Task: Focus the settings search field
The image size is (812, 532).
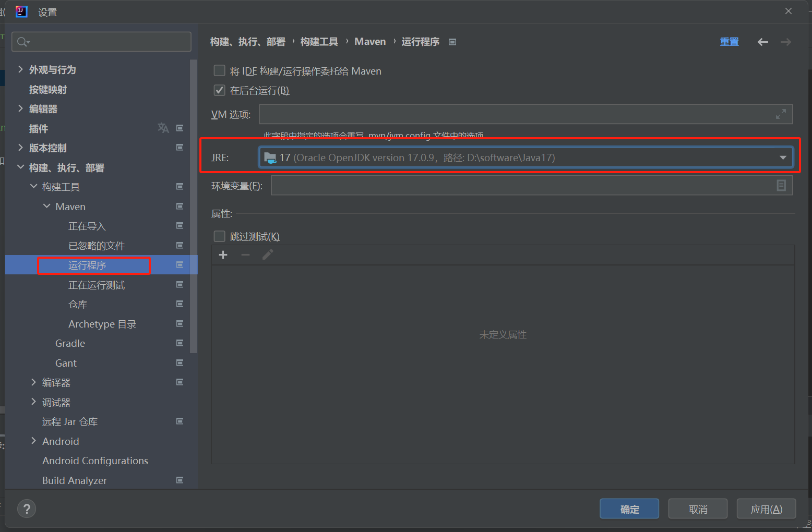Action: click(x=101, y=42)
